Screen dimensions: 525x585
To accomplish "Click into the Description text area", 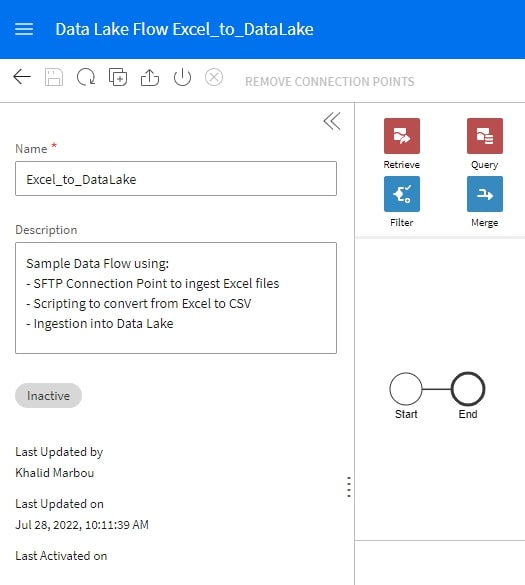I will pyautogui.click(x=176, y=298).
